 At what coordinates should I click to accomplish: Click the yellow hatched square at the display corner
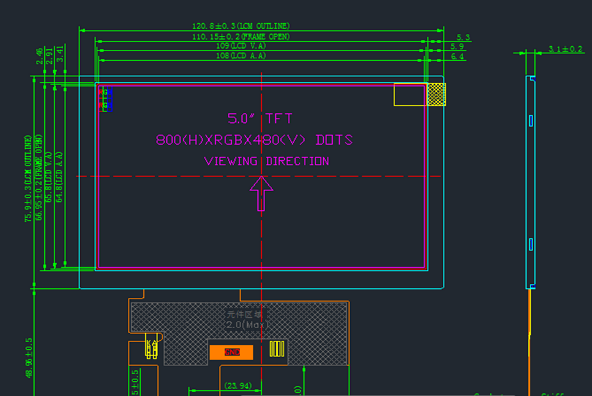click(436, 94)
